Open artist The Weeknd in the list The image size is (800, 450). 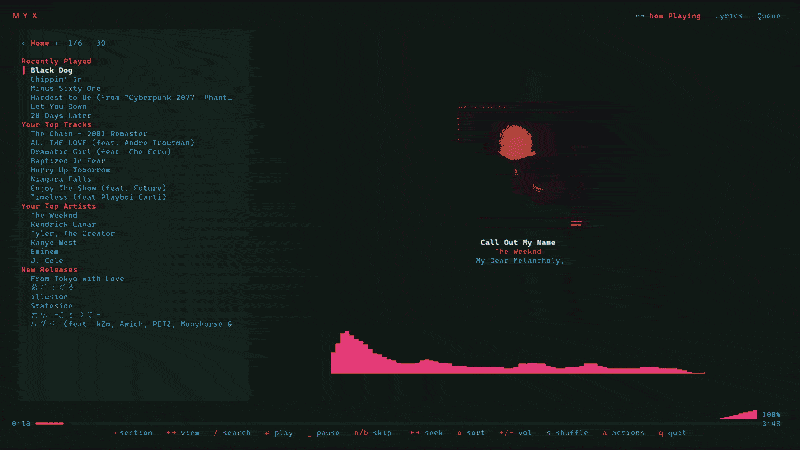click(54, 215)
